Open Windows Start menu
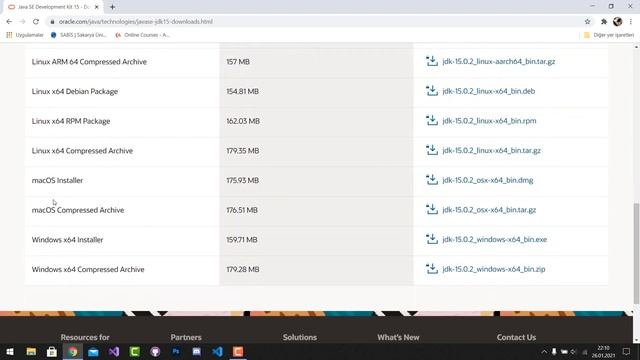 click(10, 351)
